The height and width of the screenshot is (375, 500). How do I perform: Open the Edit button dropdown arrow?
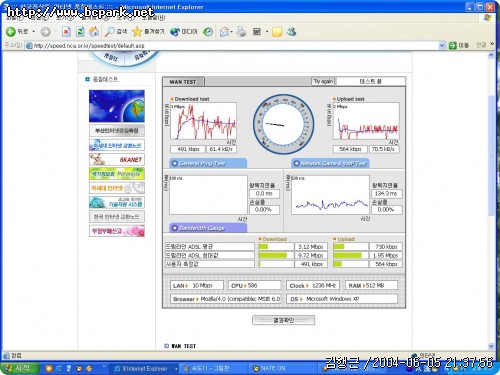pos(267,32)
